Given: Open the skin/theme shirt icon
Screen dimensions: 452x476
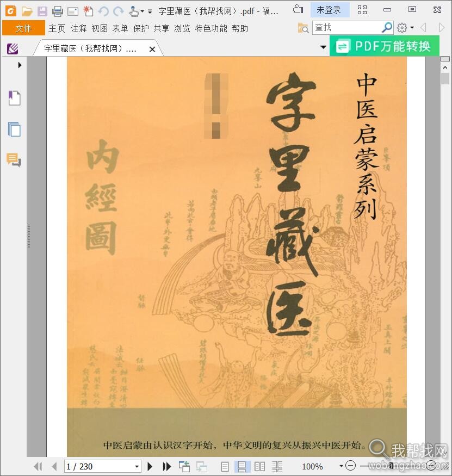Looking at the screenshot, I should click(x=298, y=10).
